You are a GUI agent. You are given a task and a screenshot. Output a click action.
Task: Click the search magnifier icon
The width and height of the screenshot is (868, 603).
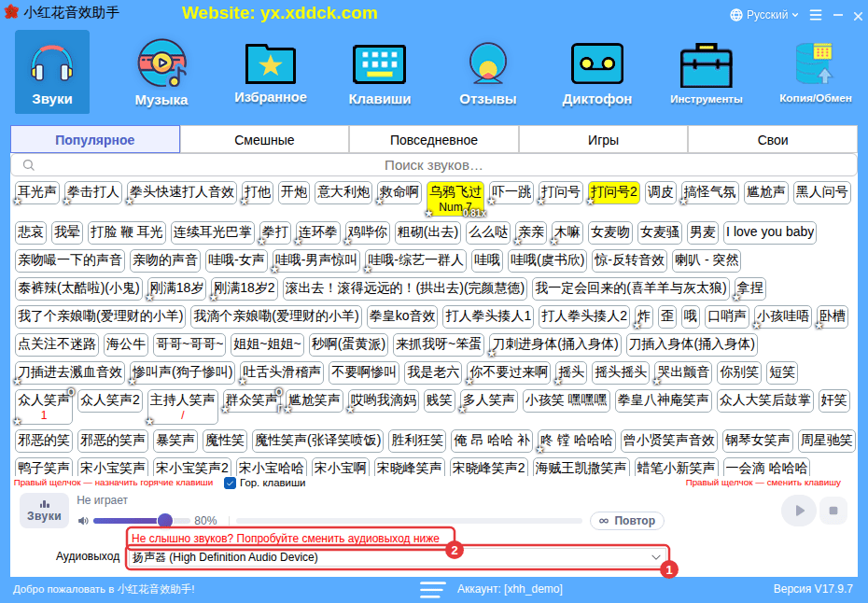pyautogui.click(x=29, y=165)
